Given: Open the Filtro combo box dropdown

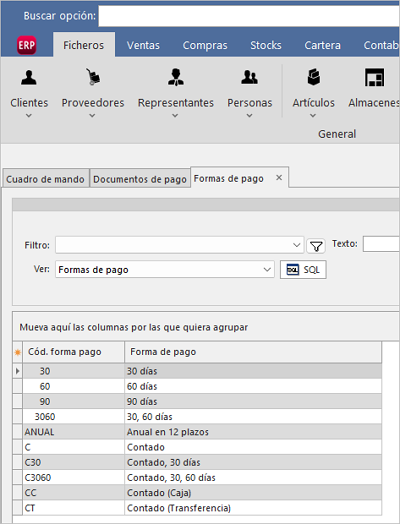Looking at the screenshot, I should (x=179, y=245).
